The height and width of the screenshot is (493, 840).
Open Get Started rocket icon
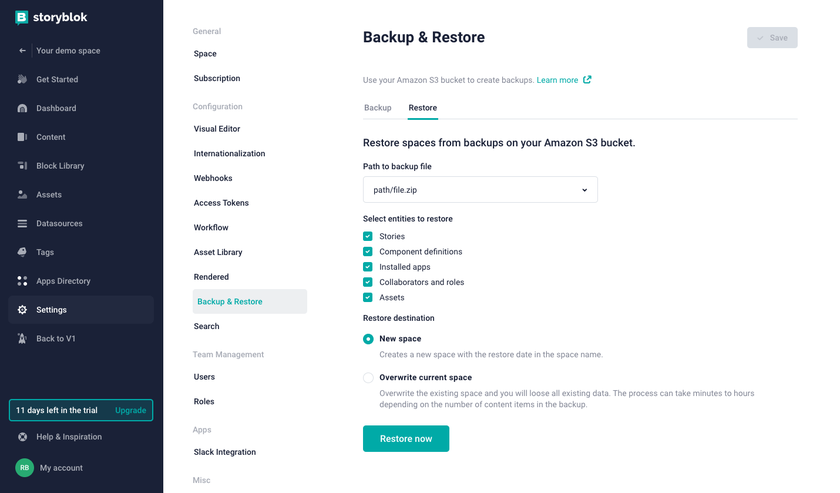[22, 80]
